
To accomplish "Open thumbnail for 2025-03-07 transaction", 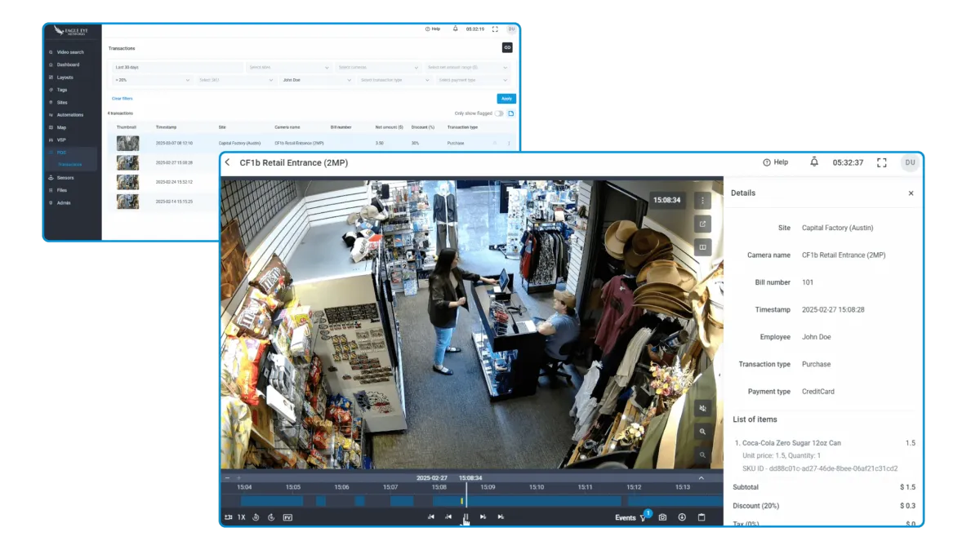I will 127,143.
